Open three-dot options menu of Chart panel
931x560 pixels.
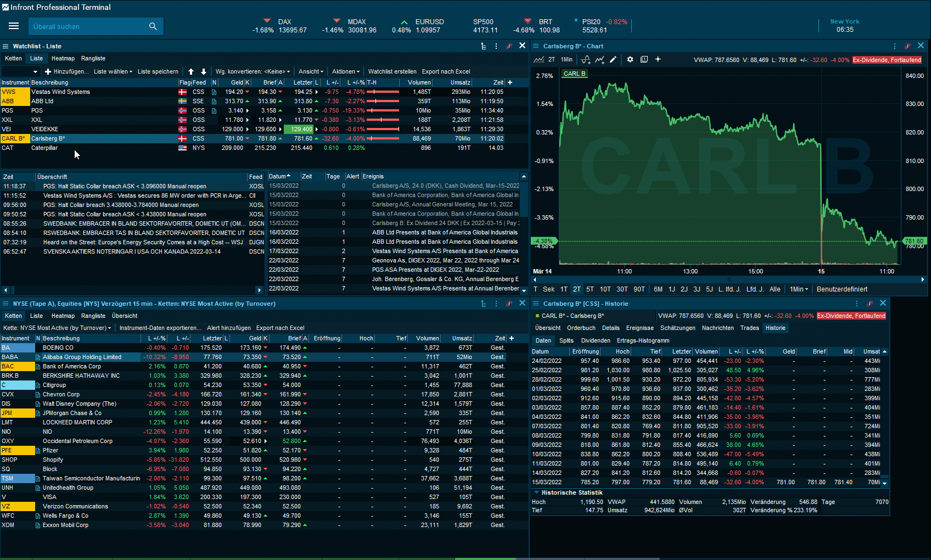(895, 46)
